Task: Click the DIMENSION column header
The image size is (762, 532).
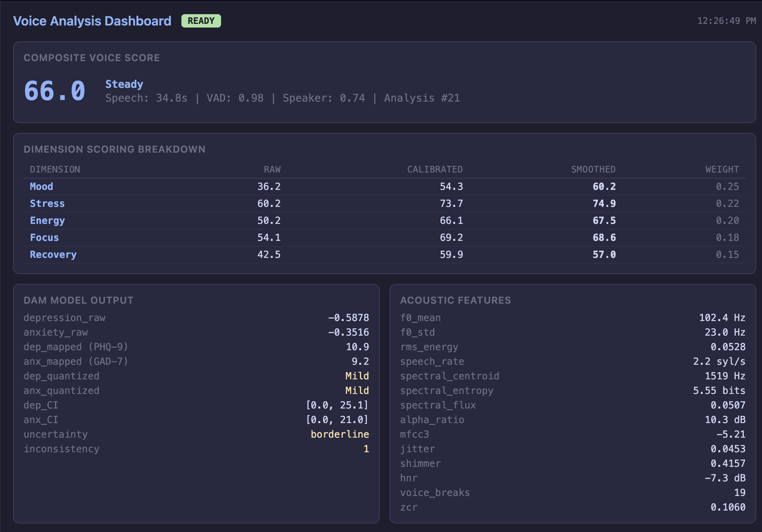Action: (55, 169)
